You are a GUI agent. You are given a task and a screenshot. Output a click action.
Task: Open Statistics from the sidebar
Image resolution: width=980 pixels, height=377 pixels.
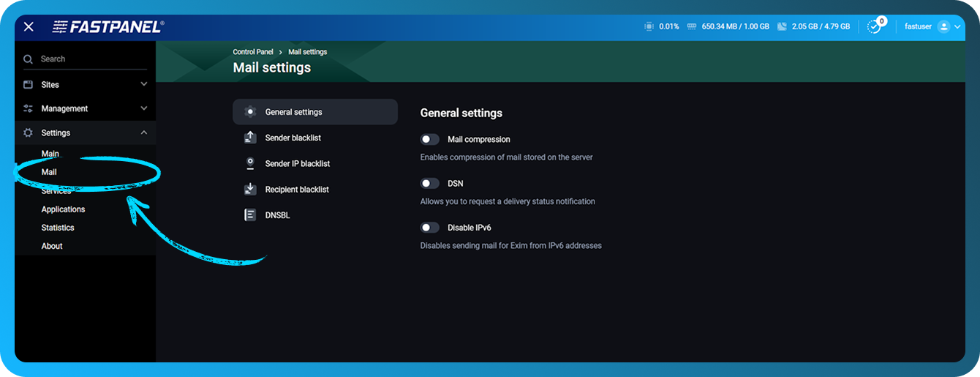(x=58, y=228)
